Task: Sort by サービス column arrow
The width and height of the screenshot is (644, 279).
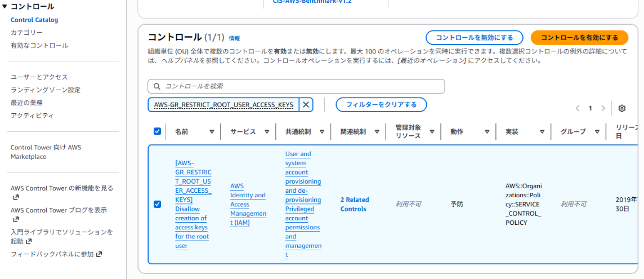Action: click(x=267, y=132)
